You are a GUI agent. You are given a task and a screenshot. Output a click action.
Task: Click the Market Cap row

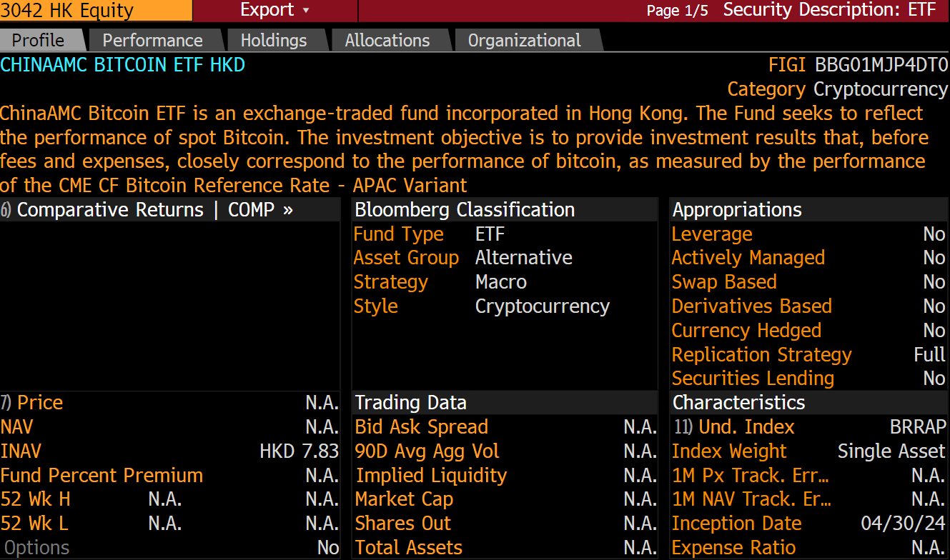point(505,499)
